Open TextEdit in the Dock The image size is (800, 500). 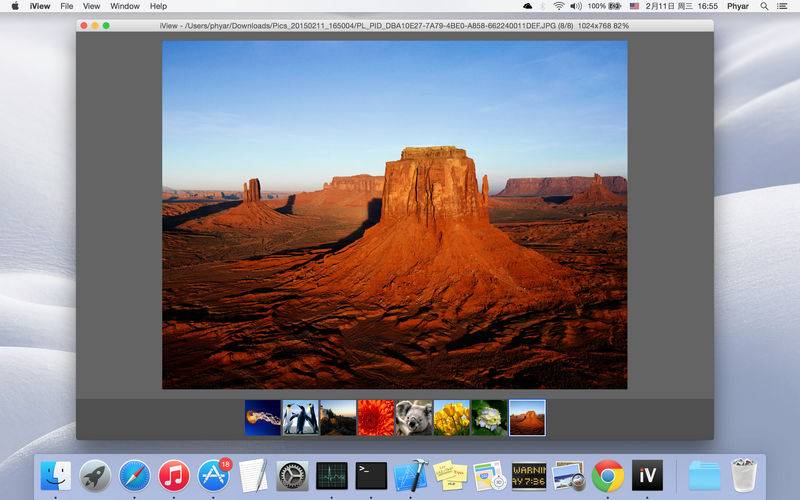pyautogui.click(x=254, y=476)
